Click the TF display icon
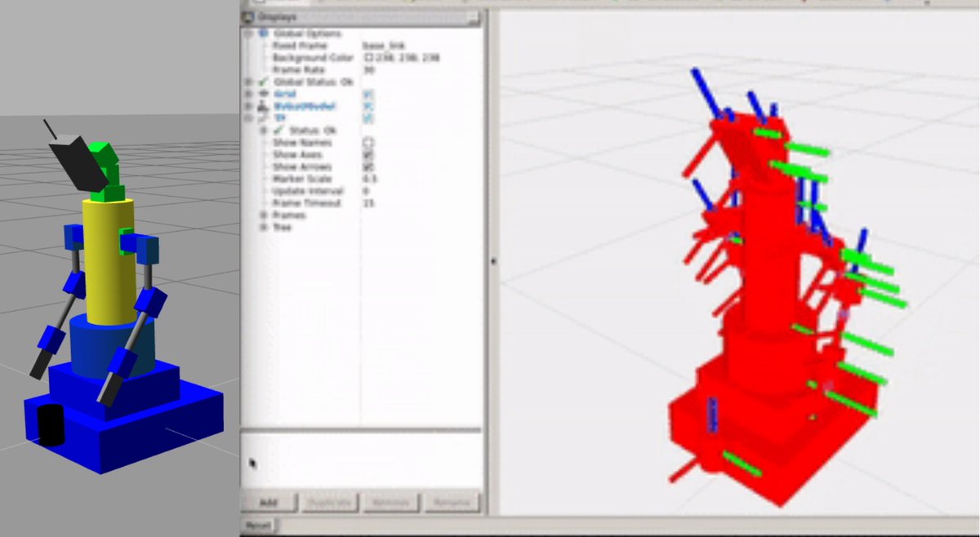The width and height of the screenshot is (980, 537). click(263, 118)
